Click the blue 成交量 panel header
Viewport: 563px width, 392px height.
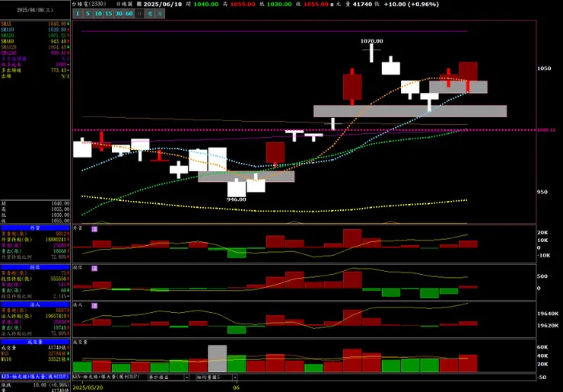tap(35, 342)
